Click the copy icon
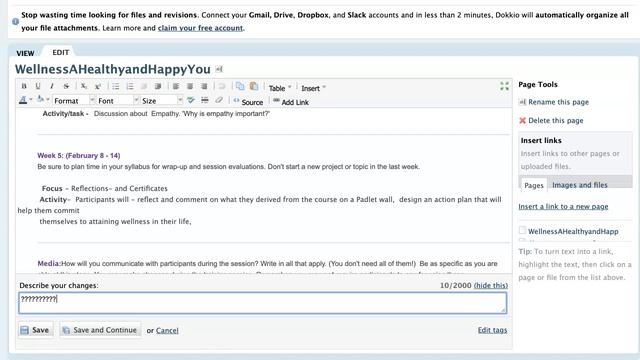640x360 pixels. click(x=240, y=86)
